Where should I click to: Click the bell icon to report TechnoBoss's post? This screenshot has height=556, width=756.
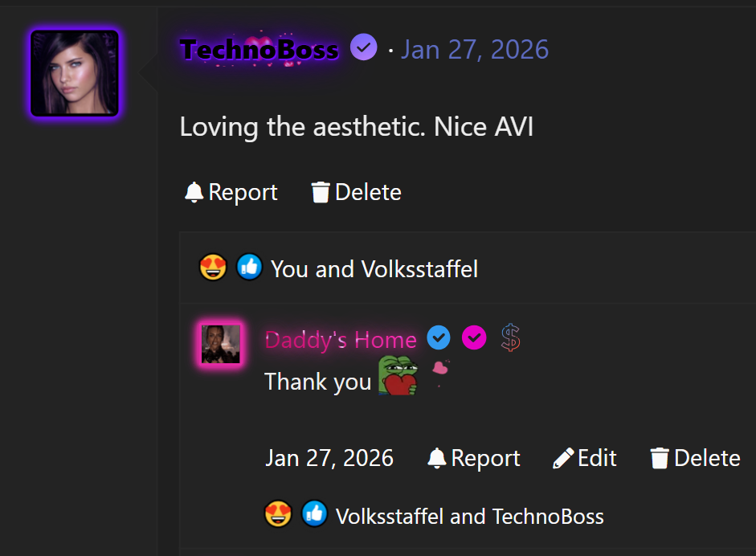pyautogui.click(x=194, y=191)
